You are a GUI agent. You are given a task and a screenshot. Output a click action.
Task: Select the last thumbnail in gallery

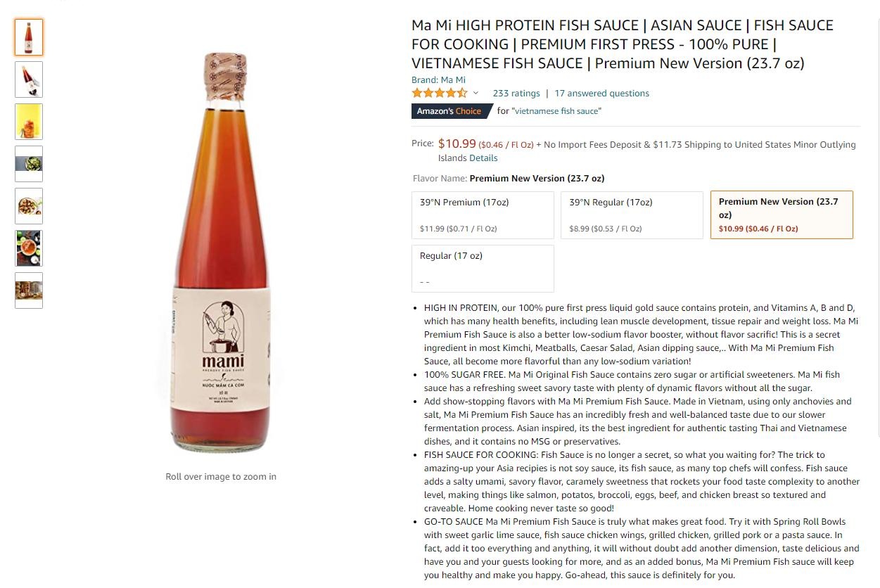click(29, 290)
